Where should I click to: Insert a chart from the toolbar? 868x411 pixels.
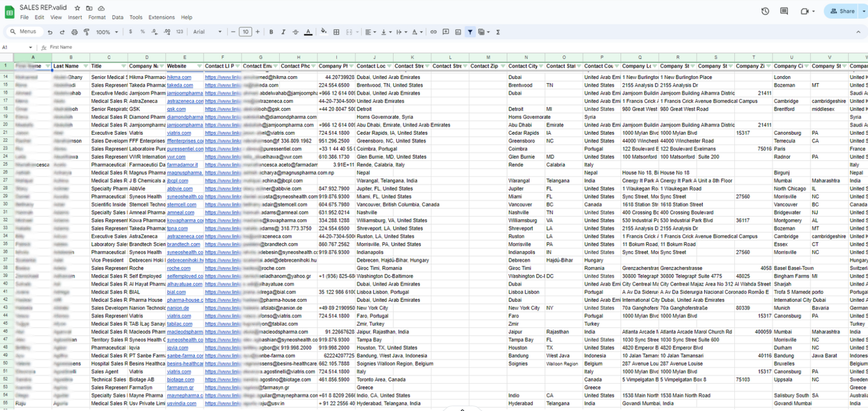coord(458,32)
